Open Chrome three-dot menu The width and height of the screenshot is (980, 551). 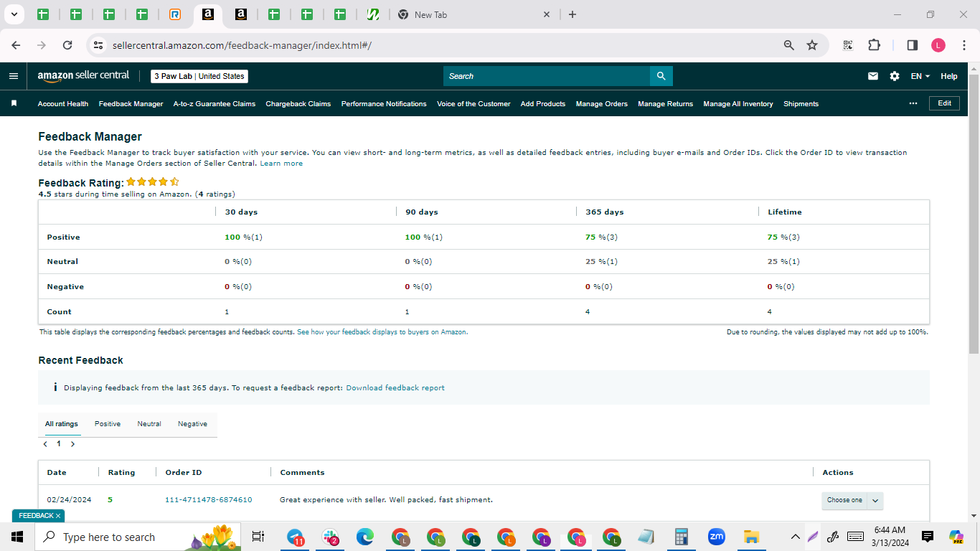tap(963, 45)
